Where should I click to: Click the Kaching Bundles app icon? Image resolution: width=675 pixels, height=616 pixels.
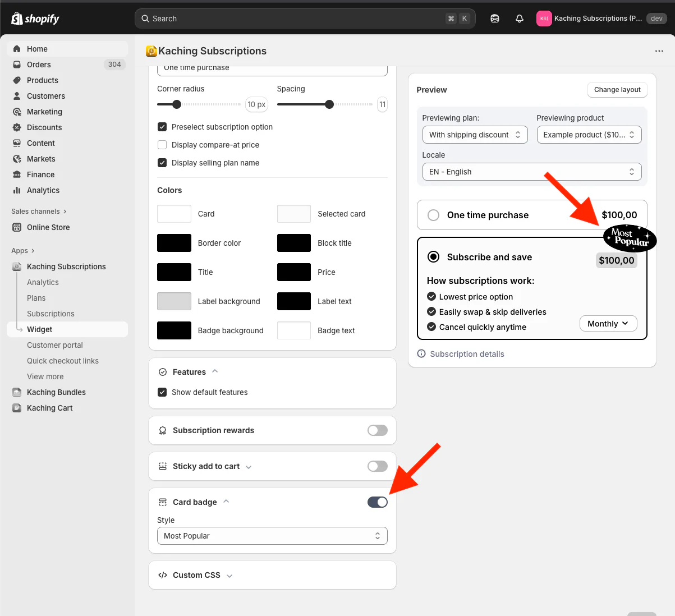click(17, 392)
